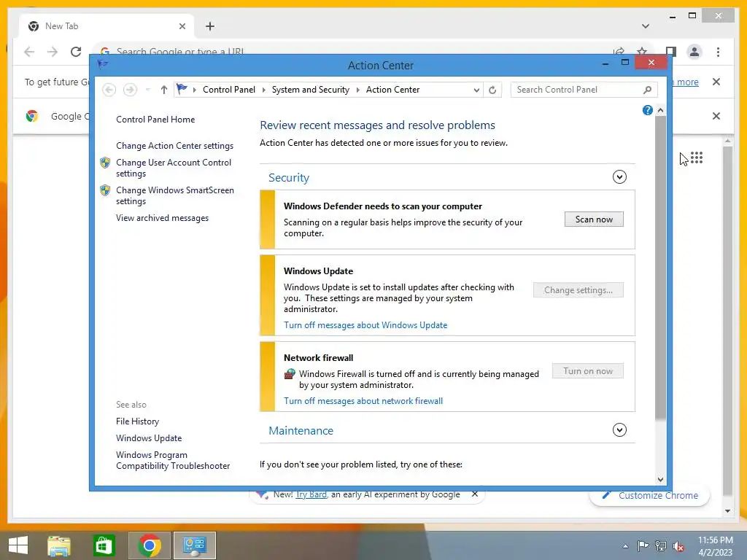Open Control Panel Home link
Viewport: 747px width, 560px height.
(155, 120)
